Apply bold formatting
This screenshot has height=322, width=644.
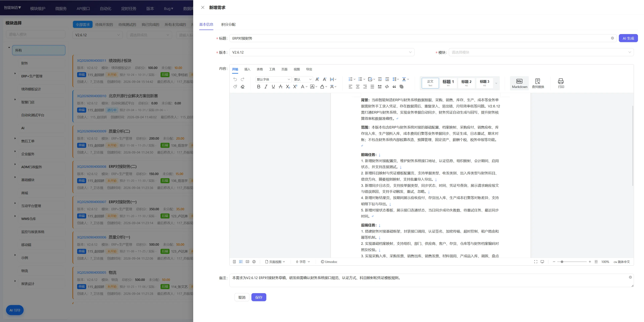click(258, 87)
